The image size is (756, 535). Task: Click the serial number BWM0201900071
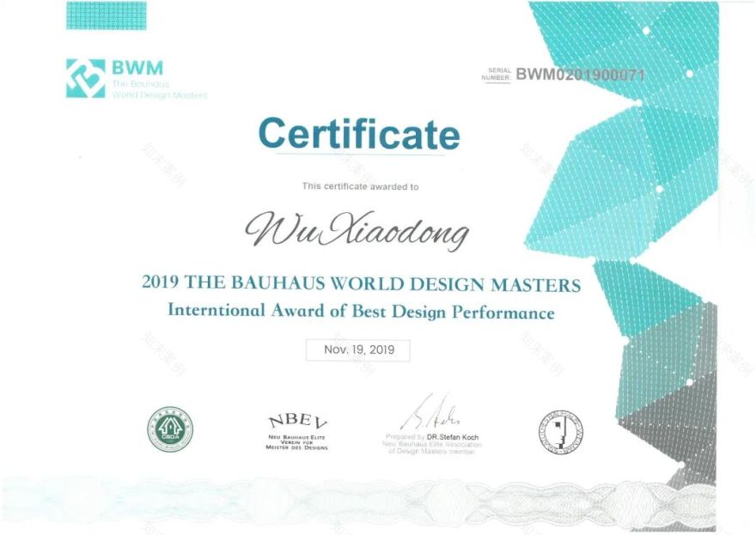[580, 75]
